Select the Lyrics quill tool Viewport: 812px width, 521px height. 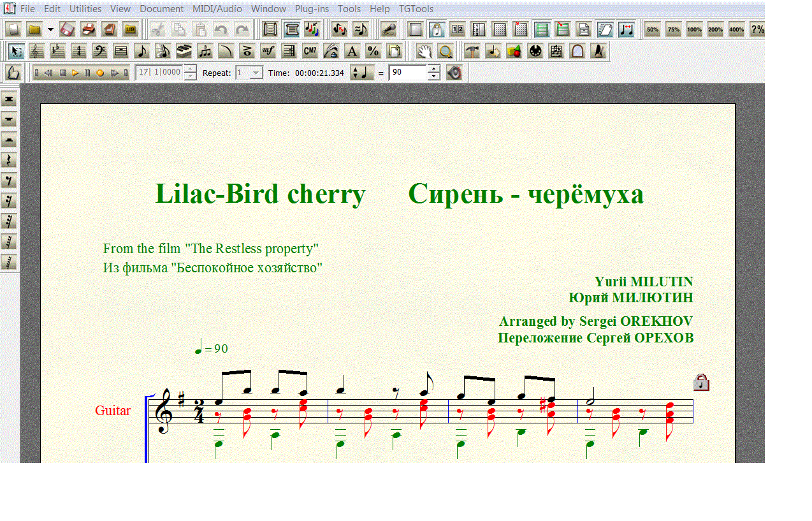click(331, 51)
